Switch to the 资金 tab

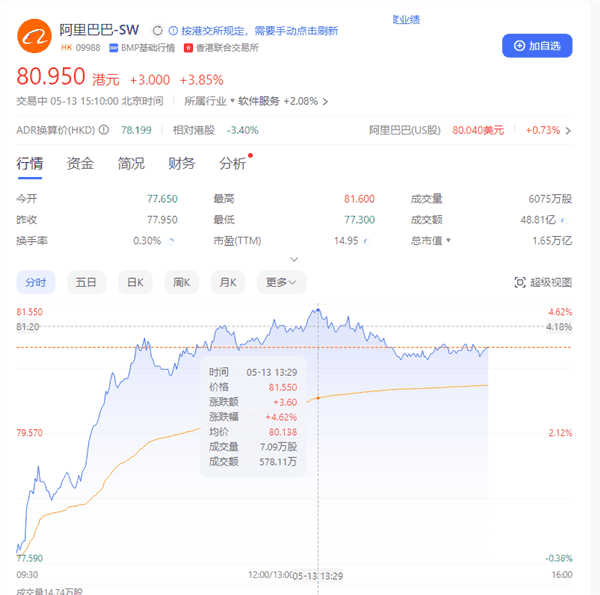pyautogui.click(x=80, y=164)
